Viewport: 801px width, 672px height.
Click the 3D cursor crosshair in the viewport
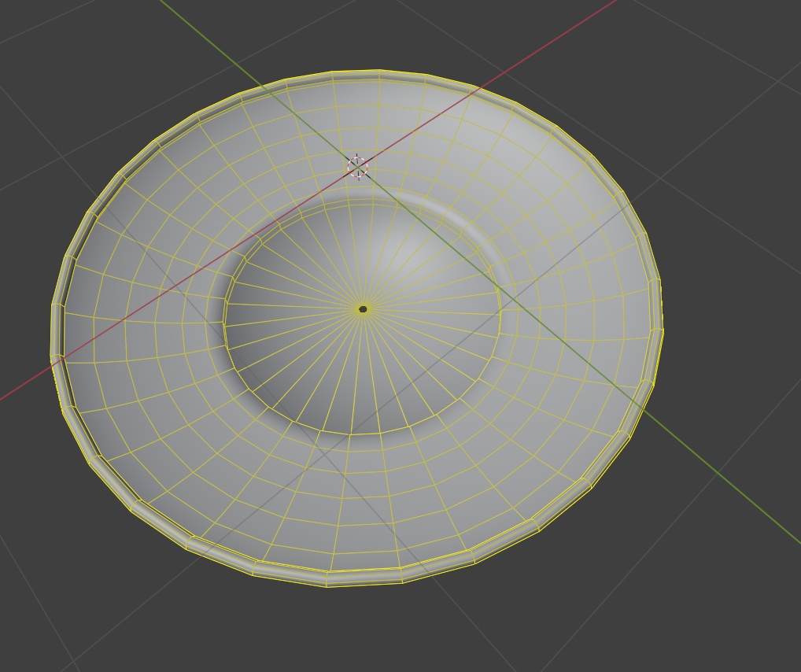coord(357,167)
